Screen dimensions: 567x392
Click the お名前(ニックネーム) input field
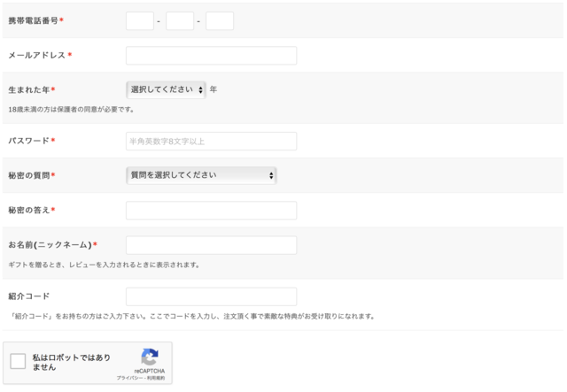pyautogui.click(x=211, y=245)
